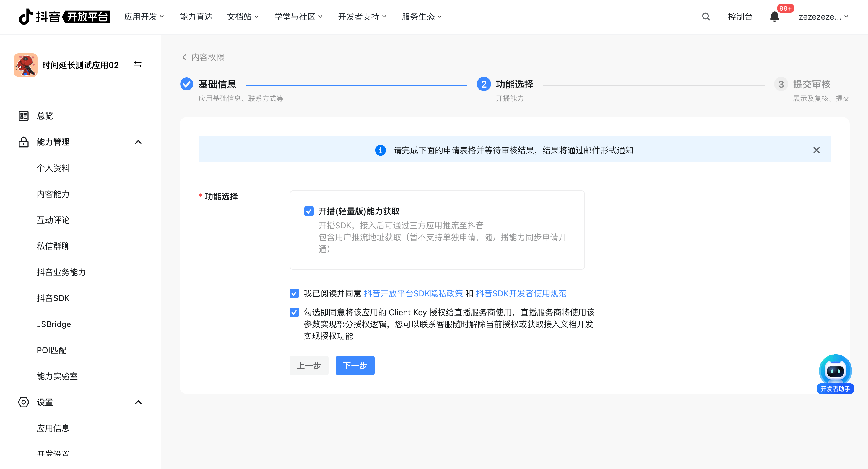868x469 pixels.
Task: Open 个人资料 in the sidebar
Action: (x=53, y=168)
